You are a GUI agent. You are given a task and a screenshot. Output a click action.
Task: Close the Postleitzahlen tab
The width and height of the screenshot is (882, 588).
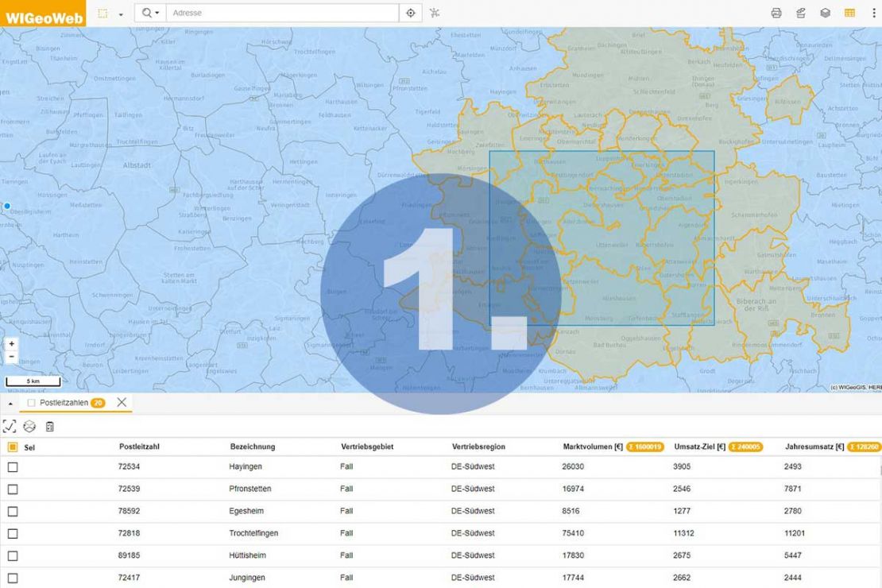(x=122, y=402)
